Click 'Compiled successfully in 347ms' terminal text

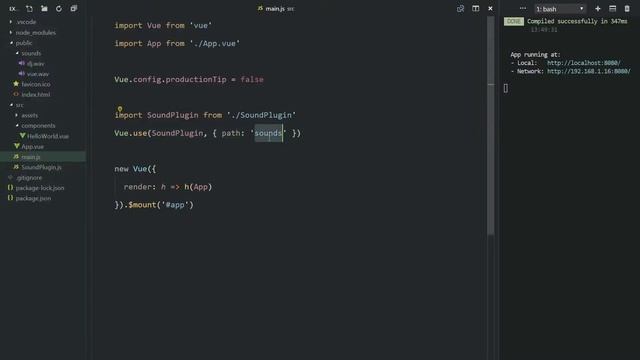click(577, 21)
